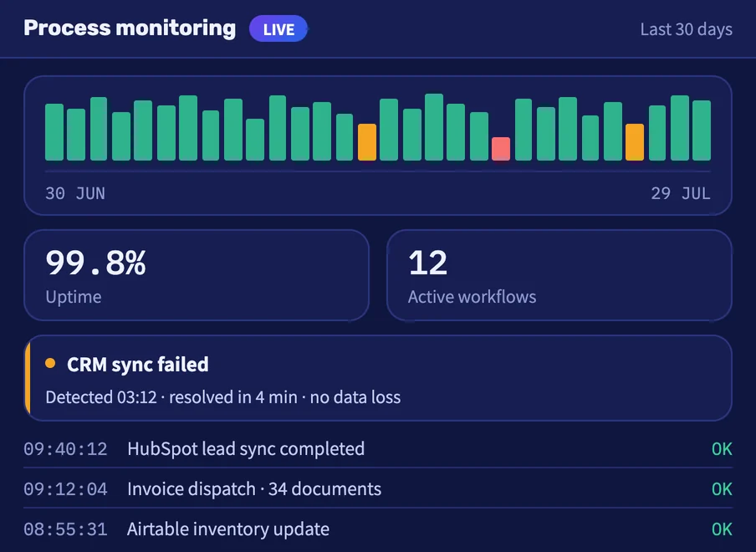Click OK status for Invoice dispatch
The height and width of the screenshot is (552, 756).
click(x=722, y=488)
